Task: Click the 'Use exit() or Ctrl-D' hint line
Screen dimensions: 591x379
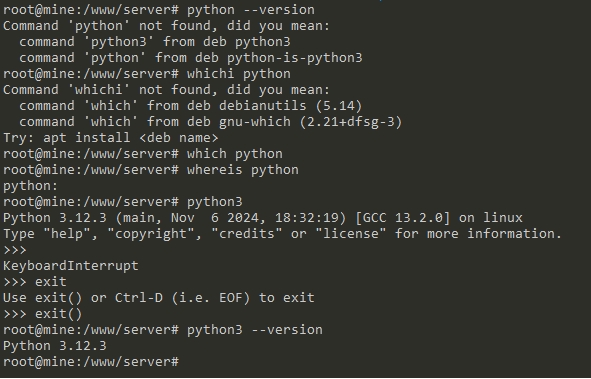Action: pyautogui.click(x=159, y=298)
